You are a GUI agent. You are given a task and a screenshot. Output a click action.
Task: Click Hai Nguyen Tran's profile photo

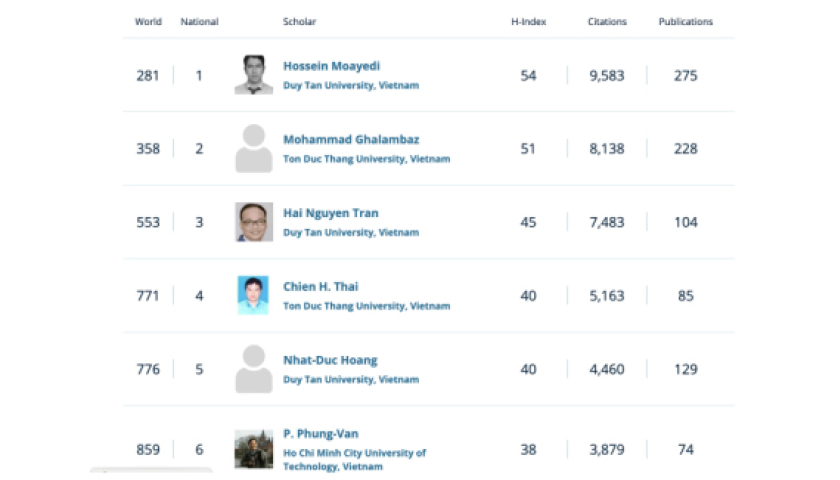click(x=254, y=222)
